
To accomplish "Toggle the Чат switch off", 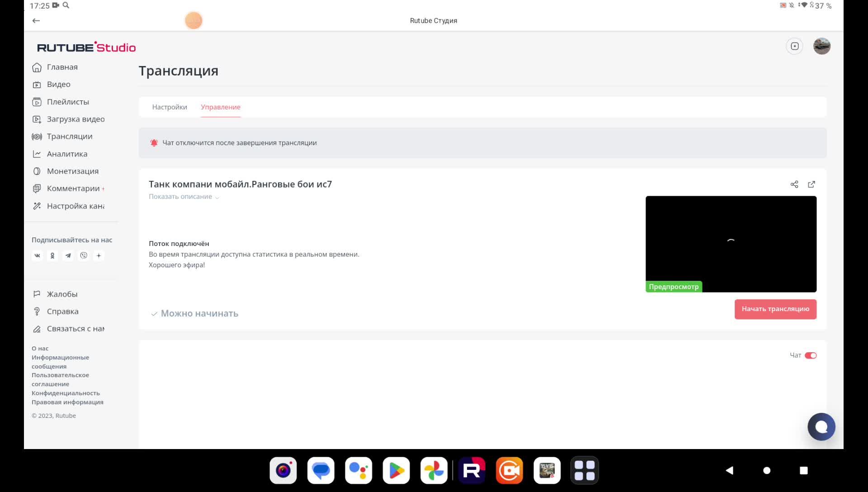I will click(x=811, y=355).
